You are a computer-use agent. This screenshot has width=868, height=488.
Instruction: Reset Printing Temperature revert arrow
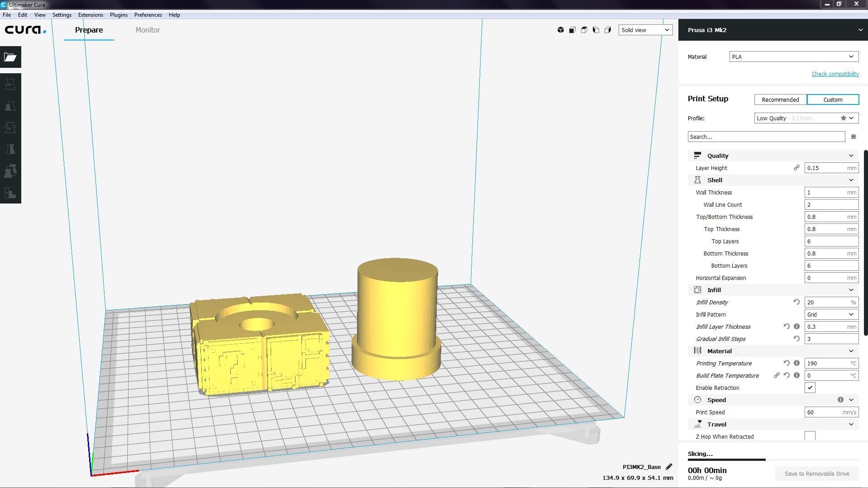pyautogui.click(x=786, y=363)
